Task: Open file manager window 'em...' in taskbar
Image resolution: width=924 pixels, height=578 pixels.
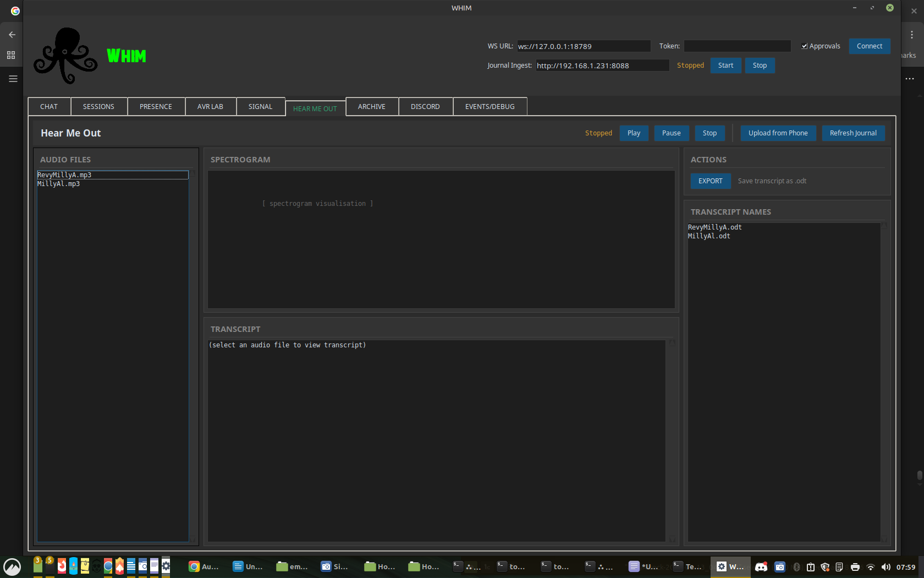Action: pos(292,566)
